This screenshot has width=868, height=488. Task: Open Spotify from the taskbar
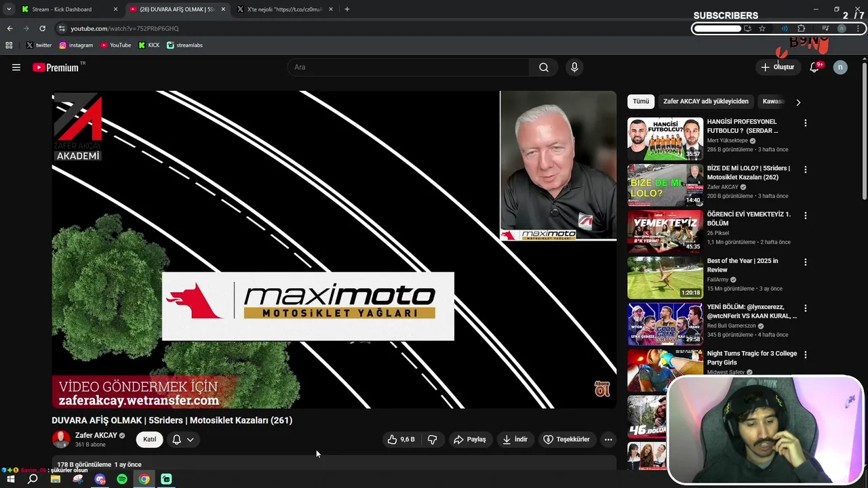(x=122, y=479)
